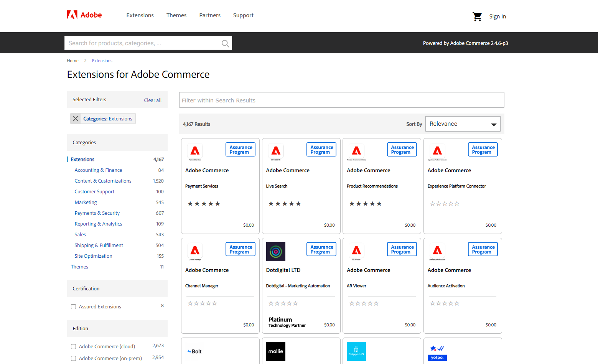Screen dimensions: 598x364
Task: Check the Adobe Commerce (cloud) edition
Action: click(73, 346)
